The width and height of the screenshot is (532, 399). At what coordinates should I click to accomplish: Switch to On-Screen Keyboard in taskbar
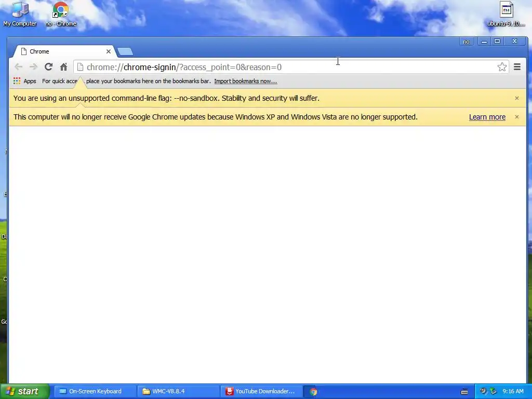click(x=95, y=391)
